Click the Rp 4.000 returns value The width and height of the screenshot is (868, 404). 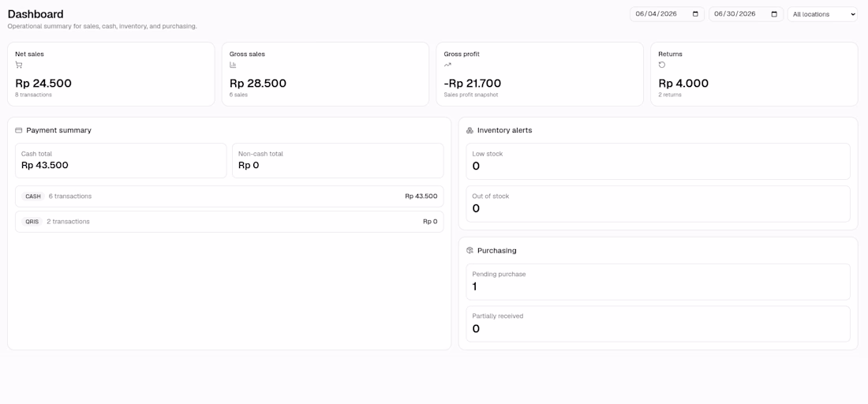pos(683,84)
